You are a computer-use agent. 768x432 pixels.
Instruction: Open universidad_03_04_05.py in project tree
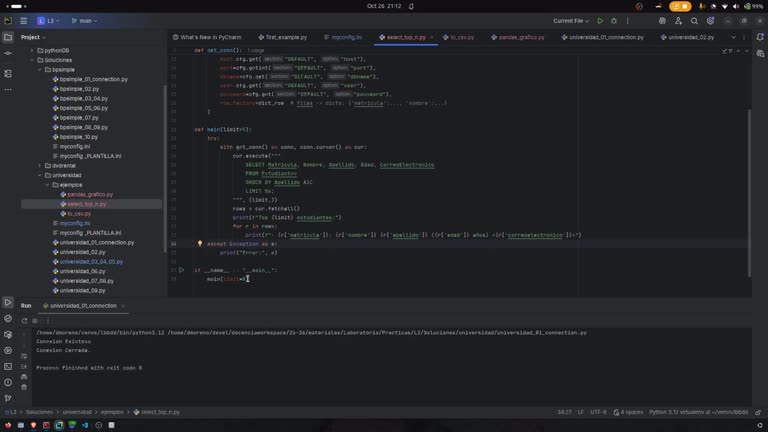[88, 262]
